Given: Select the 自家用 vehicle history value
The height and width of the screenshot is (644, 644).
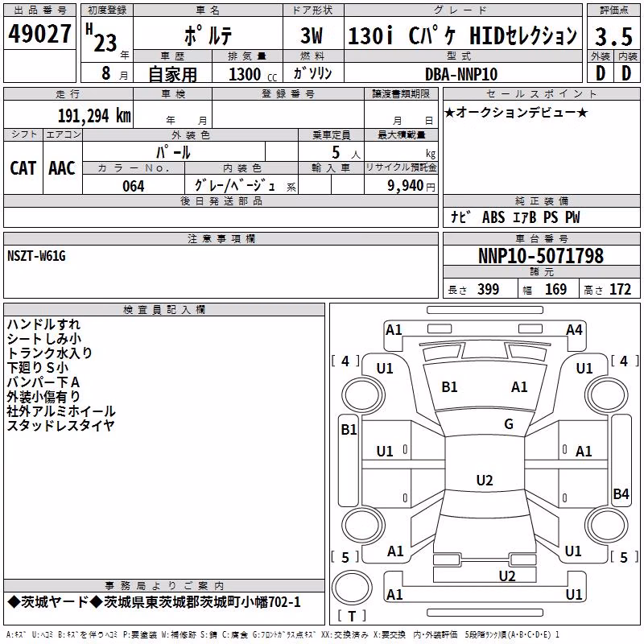Looking at the screenshot, I should [172, 74].
